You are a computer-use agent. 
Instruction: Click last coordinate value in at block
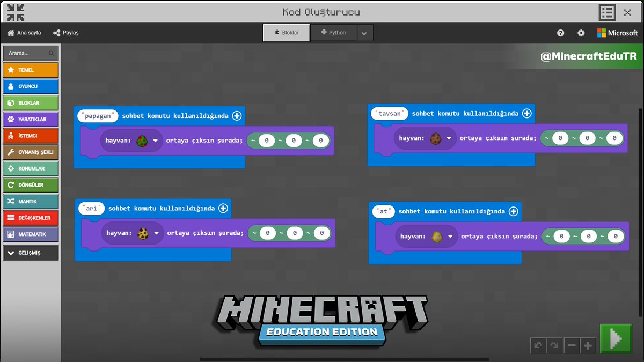[x=616, y=236]
